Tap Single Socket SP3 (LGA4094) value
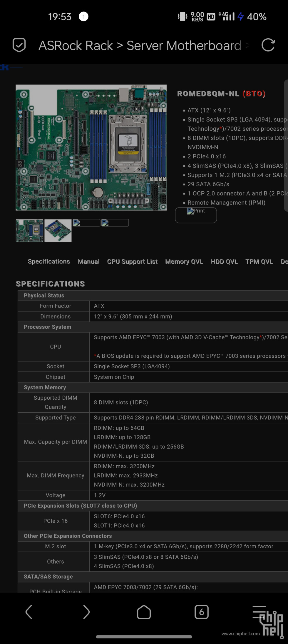The width and height of the screenshot is (288, 644). (132, 366)
